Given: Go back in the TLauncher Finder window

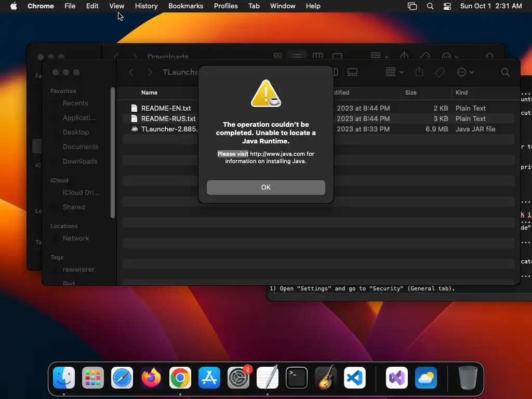Looking at the screenshot, I should click(131, 72).
